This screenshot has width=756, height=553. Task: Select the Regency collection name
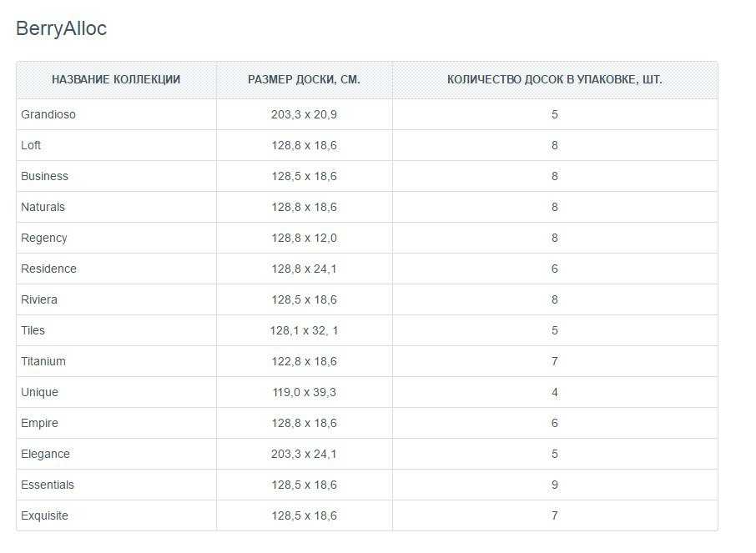44,239
